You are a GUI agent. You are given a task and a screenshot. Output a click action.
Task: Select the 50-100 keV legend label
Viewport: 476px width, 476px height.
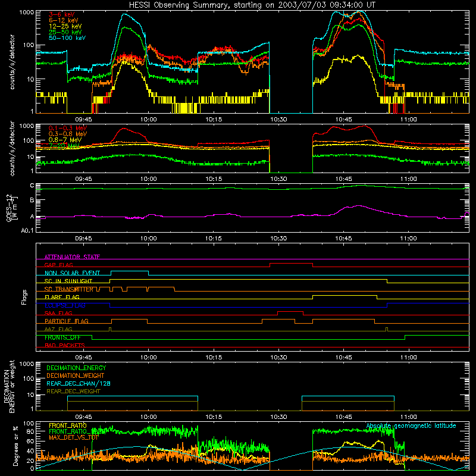coord(67,38)
